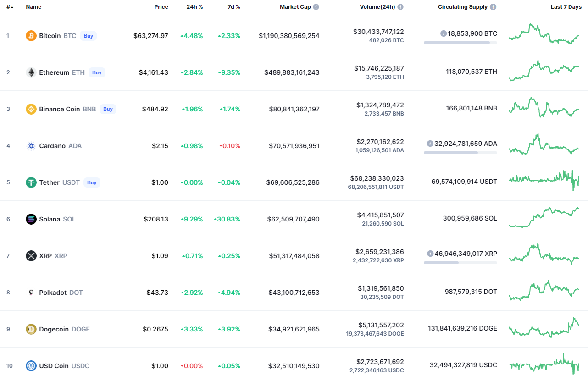Click the Buy button next to Ethereum
588x381 pixels.
pyautogui.click(x=97, y=72)
